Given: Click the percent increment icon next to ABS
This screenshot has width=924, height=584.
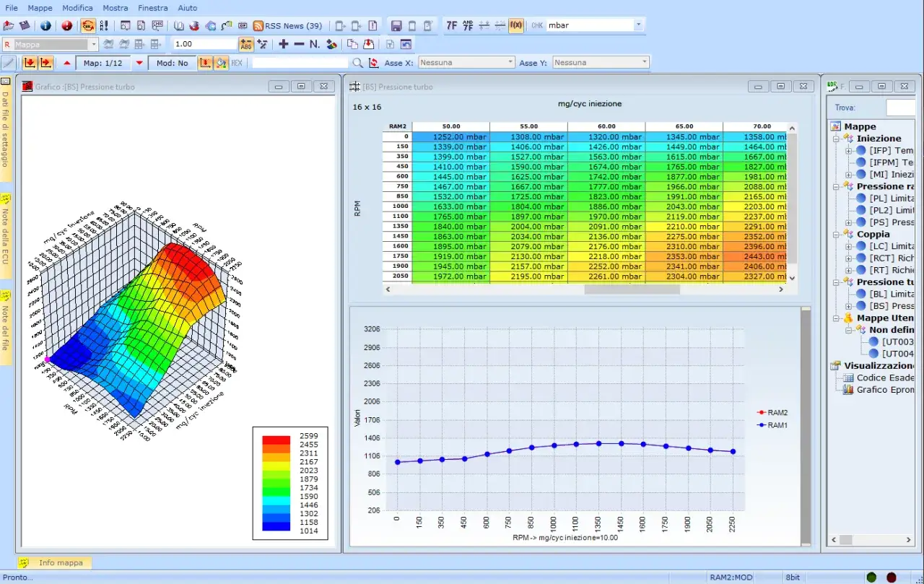Looking at the screenshot, I should pos(262,44).
